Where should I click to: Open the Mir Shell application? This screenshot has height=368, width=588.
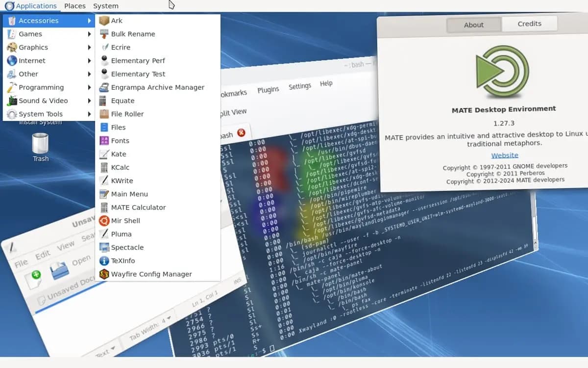tap(125, 221)
